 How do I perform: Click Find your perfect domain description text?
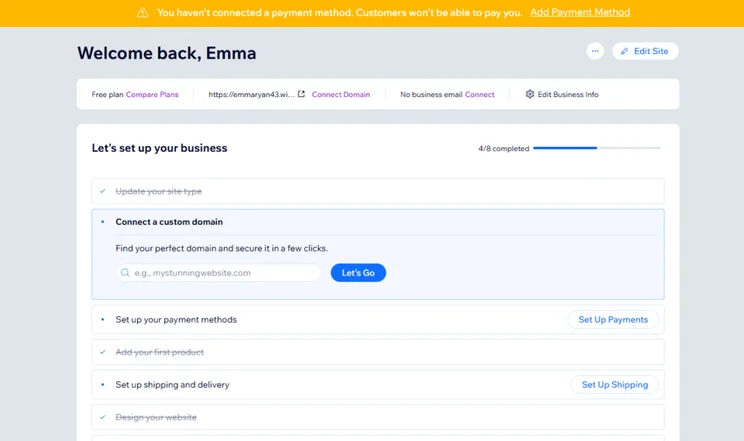222,248
